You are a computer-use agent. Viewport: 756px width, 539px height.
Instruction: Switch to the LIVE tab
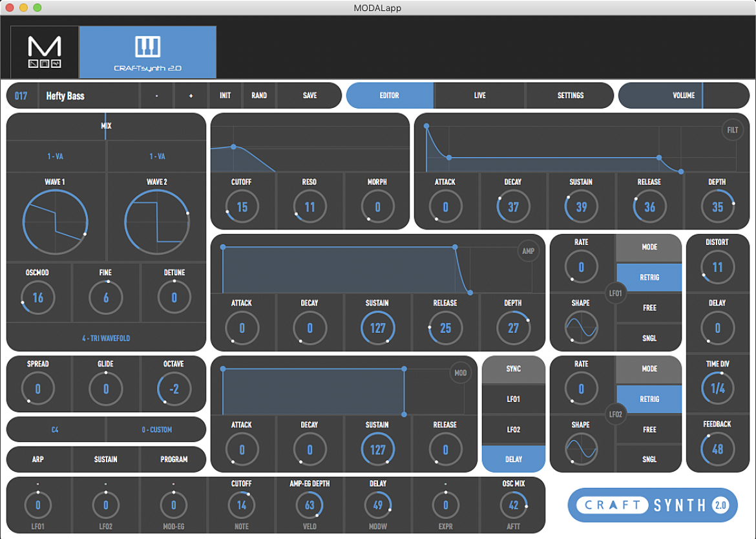(479, 96)
